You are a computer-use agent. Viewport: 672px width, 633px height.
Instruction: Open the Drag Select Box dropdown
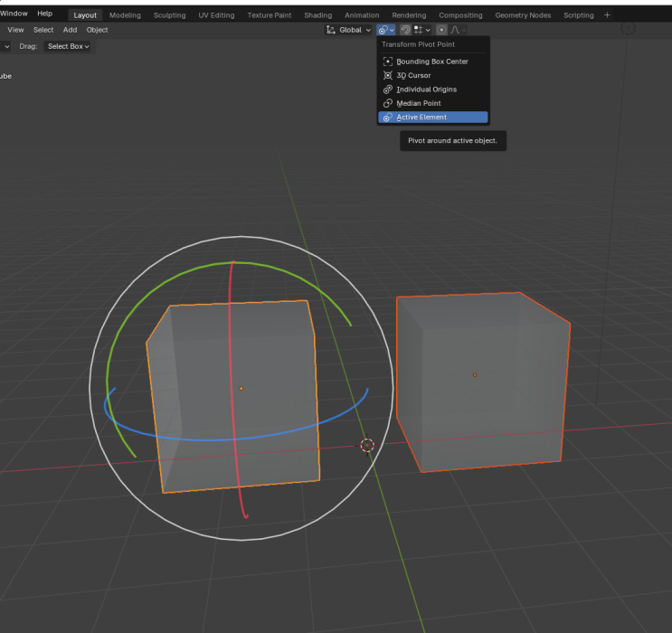tap(69, 46)
